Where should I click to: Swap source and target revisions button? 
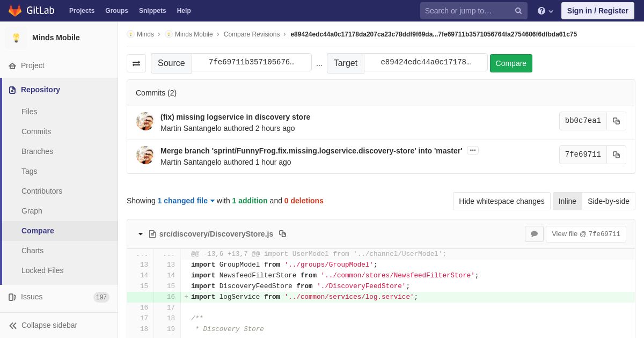pyautogui.click(x=136, y=63)
